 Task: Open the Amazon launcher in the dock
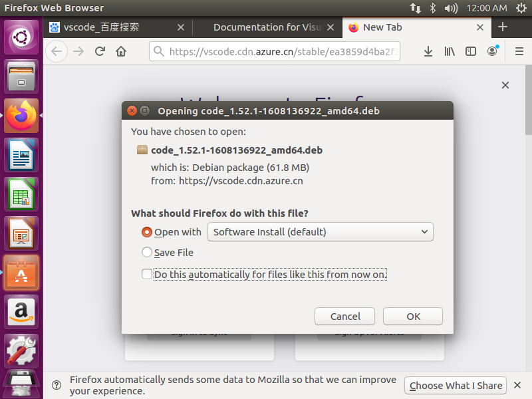pos(21,312)
